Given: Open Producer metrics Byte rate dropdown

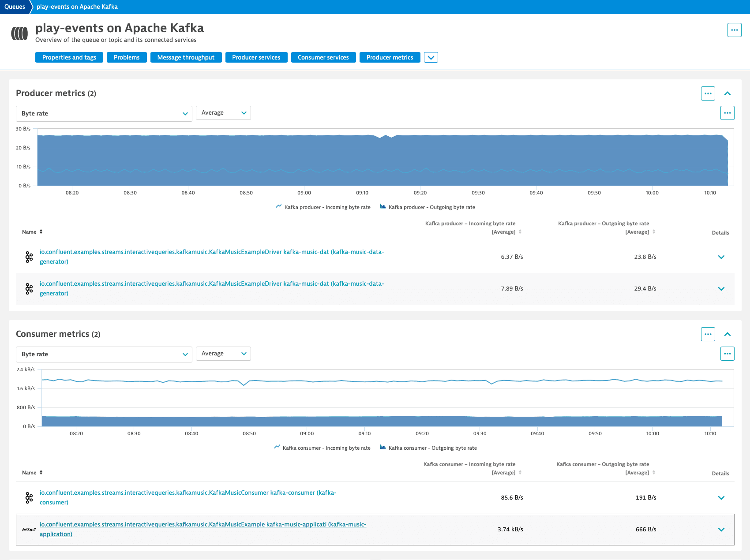Looking at the screenshot, I should point(104,114).
